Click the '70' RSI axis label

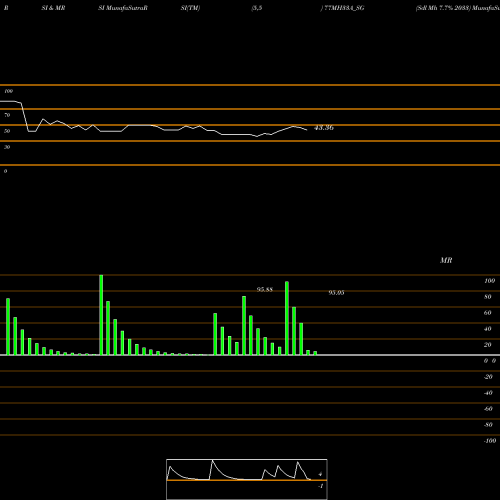(7, 115)
